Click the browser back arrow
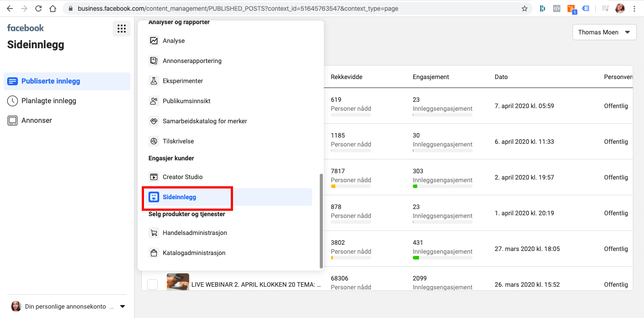Viewport: 644px width, 318px height. pyautogui.click(x=10, y=8)
